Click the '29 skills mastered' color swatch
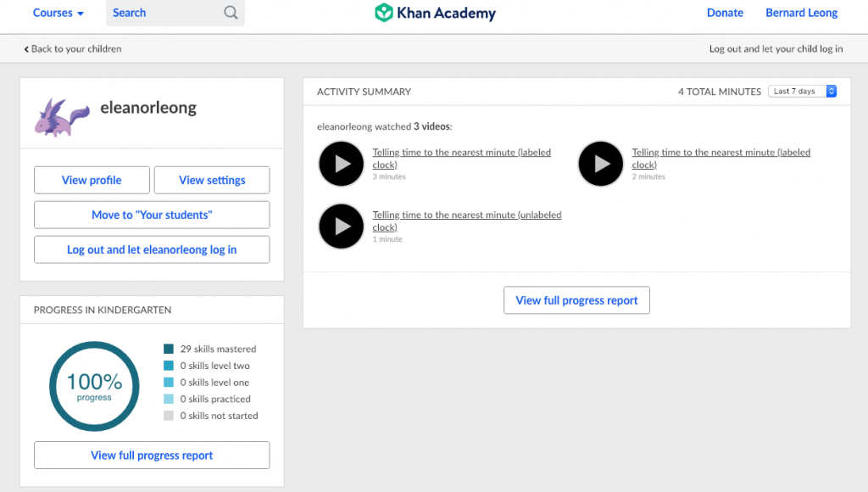The width and height of the screenshot is (868, 492). pyautogui.click(x=169, y=349)
